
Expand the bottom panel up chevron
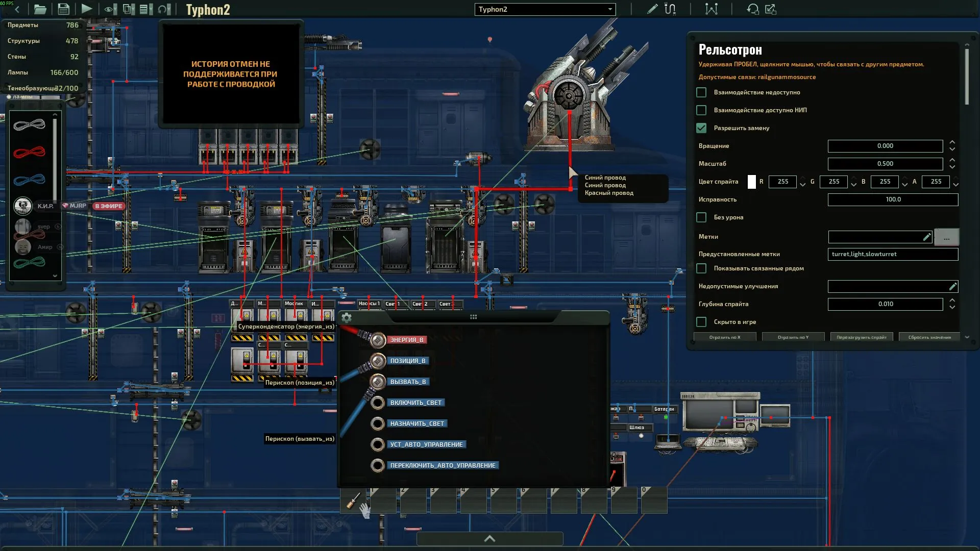489,539
